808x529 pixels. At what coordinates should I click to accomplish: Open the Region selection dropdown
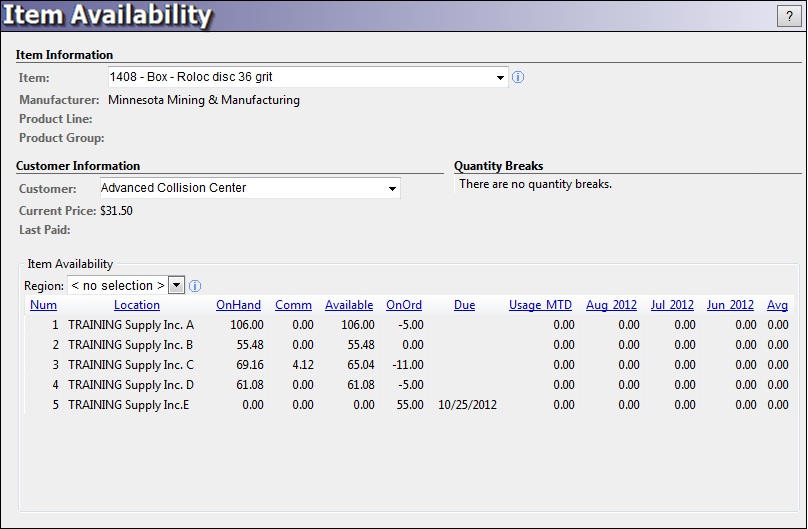coord(177,286)
